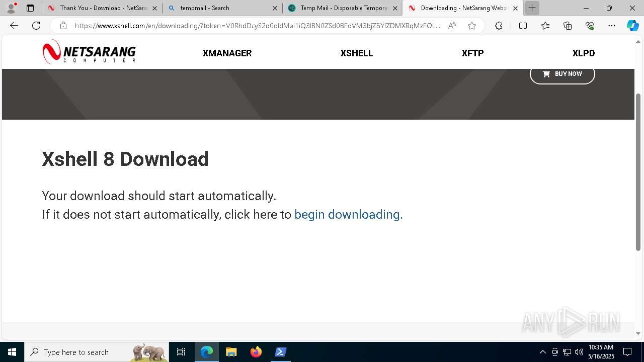The height and width of the screenshot is (362, 644).
Task: Click the NetSarang Computer logo
Action: [89, 52]
